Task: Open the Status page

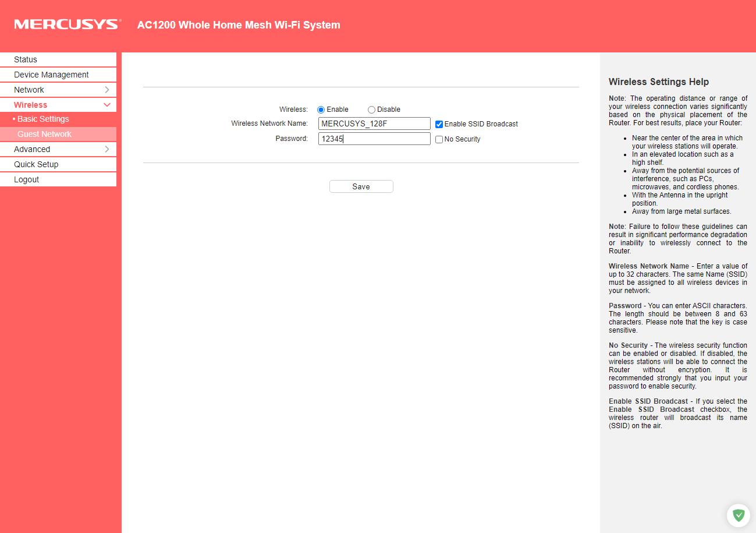Action: click(x=26, y=59)
